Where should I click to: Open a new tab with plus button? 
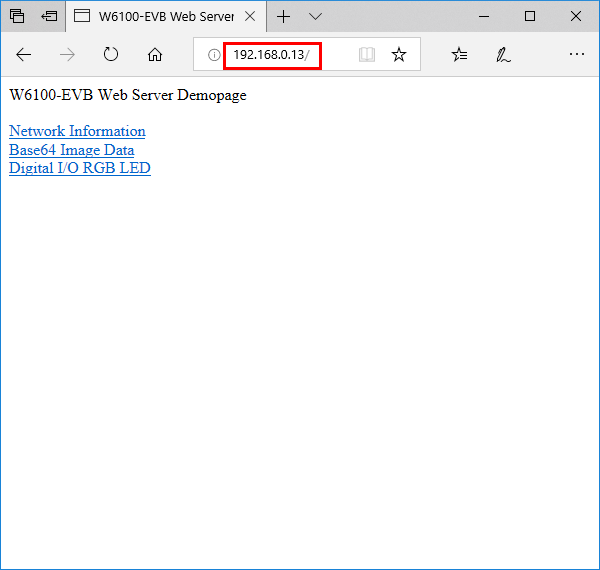pyautogui.click(x=284, y=16)
